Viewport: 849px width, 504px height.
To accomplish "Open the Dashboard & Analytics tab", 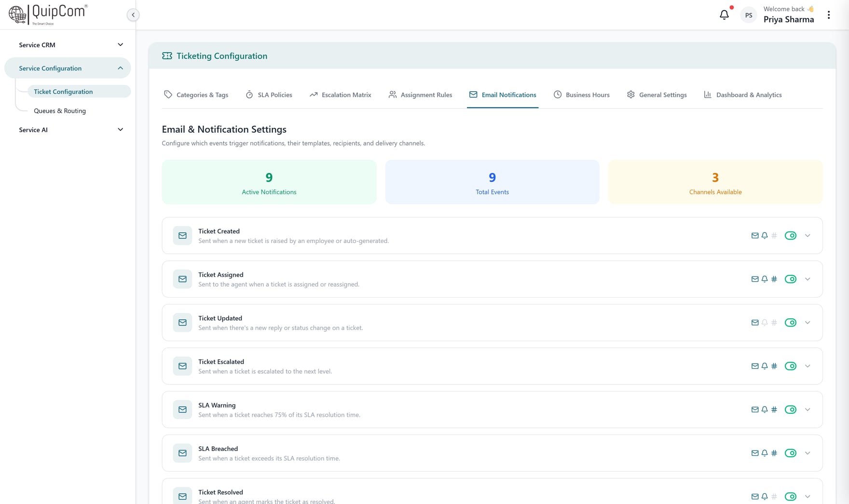I will 743,95.
